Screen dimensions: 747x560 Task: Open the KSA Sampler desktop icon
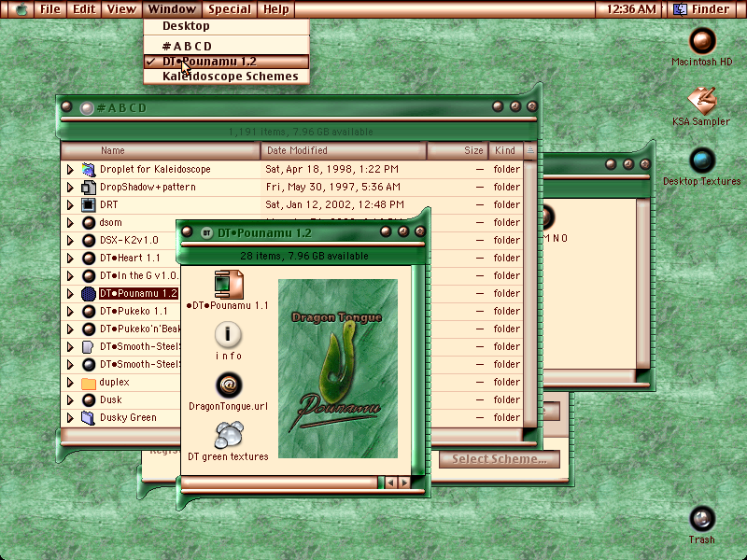click(x=702, y=101)
